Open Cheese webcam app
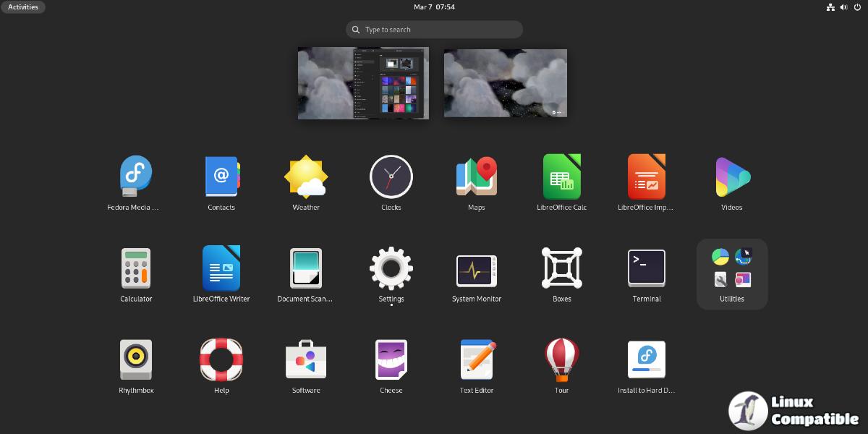This screenshot has width=868, height=434. tap(391, 360)
